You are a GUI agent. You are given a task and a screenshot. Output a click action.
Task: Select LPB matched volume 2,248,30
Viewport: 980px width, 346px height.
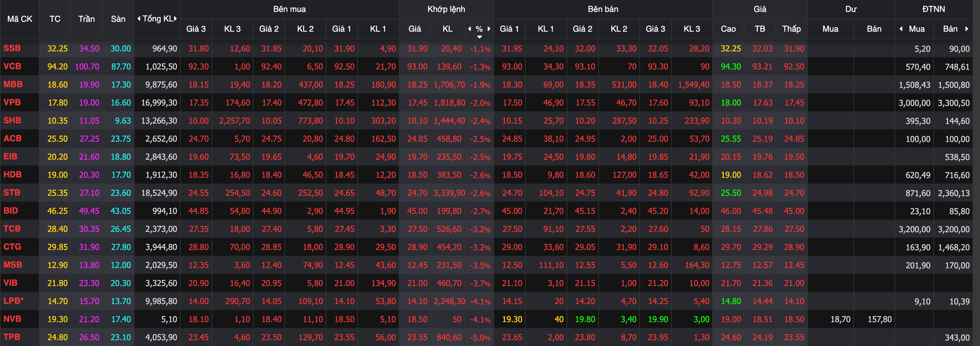pos(449,301)
